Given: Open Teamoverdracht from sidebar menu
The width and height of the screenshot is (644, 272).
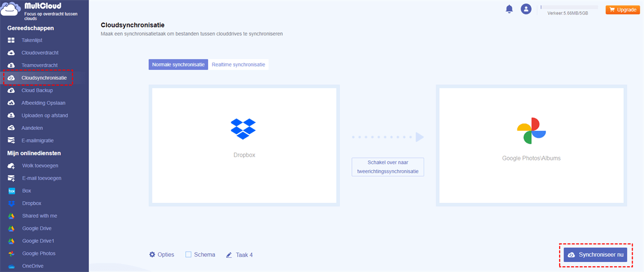Looking at the screenshot, I should (x=39, y=65).
